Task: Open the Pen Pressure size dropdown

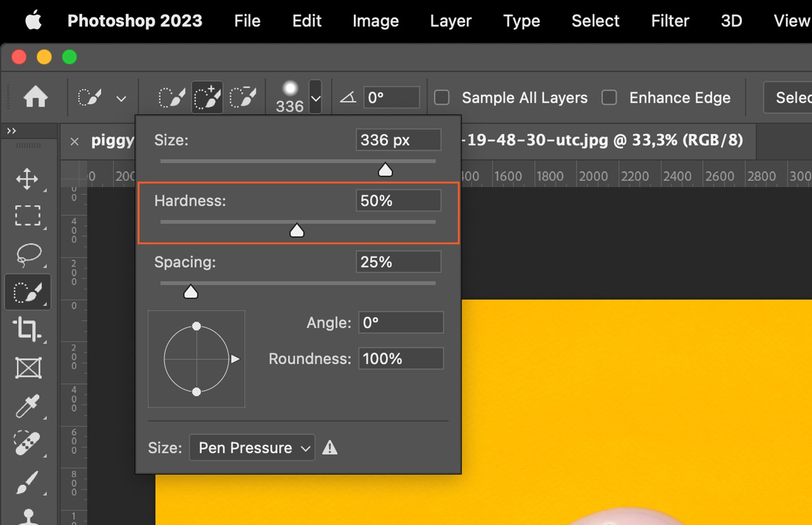Action: point(252,448)
